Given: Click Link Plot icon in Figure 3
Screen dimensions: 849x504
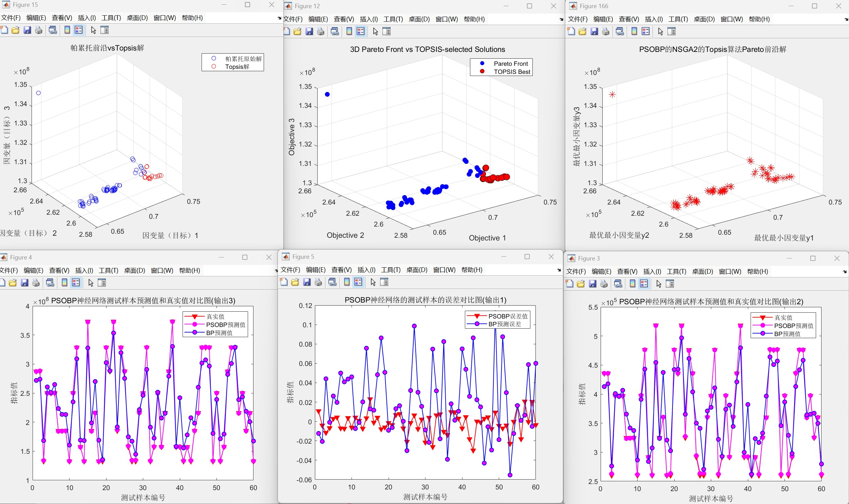Looking at the screenshot, I should click(618, 284).
